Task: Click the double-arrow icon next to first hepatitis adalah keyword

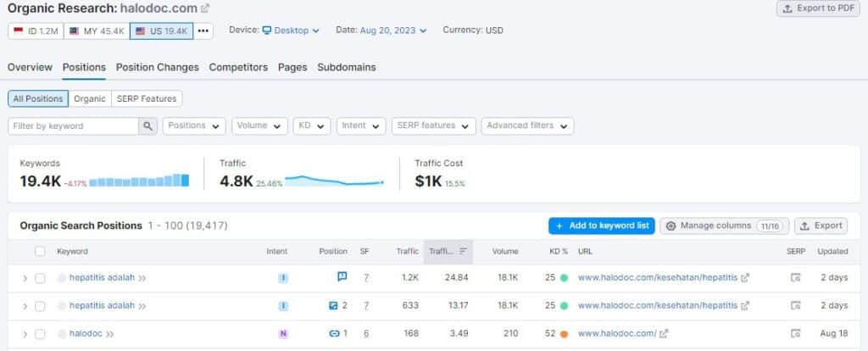Action: click(142, 278)
